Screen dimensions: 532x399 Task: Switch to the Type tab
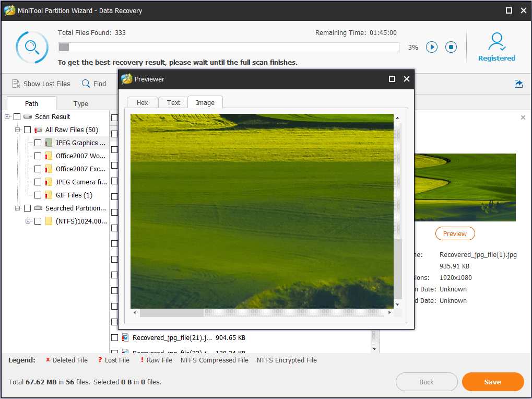81,103
